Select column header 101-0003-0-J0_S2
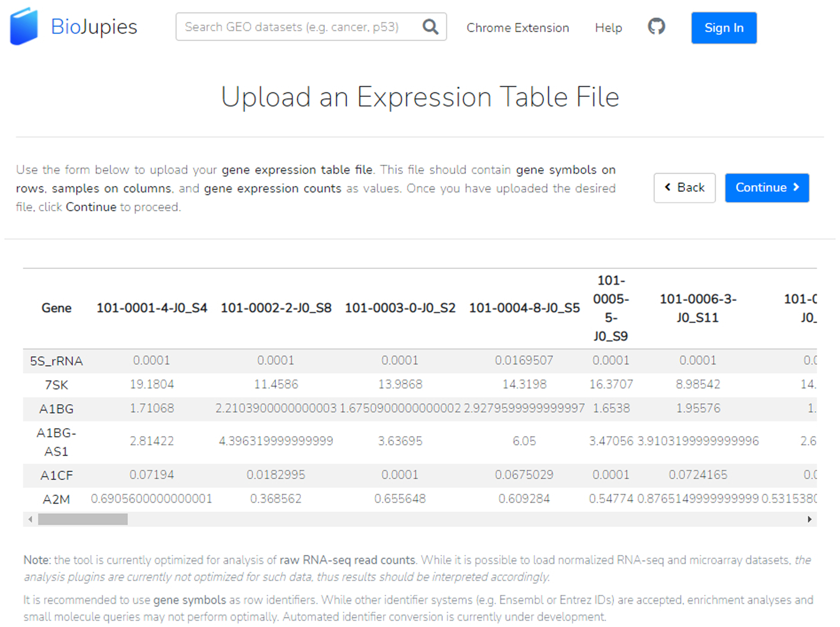 pyautogui.click(x=400, y=308)
